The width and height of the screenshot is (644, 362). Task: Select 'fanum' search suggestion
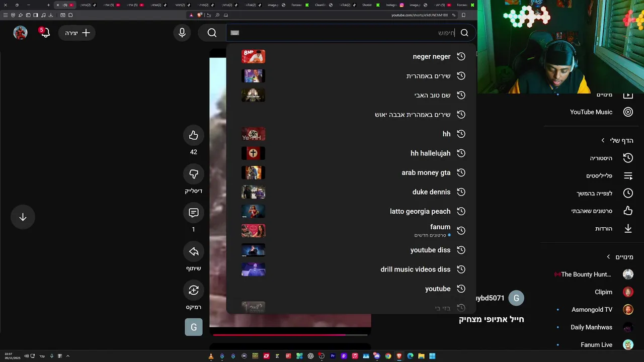(351, 230)
